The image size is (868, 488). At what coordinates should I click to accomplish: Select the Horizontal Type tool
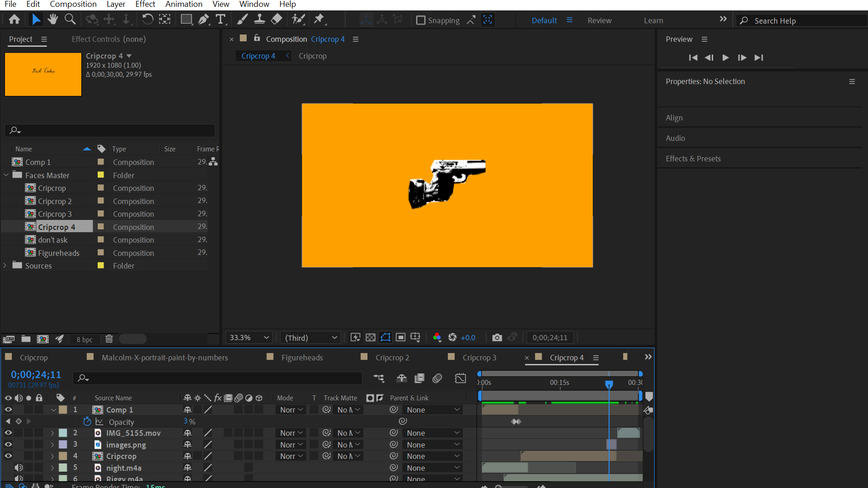(221, 19)
